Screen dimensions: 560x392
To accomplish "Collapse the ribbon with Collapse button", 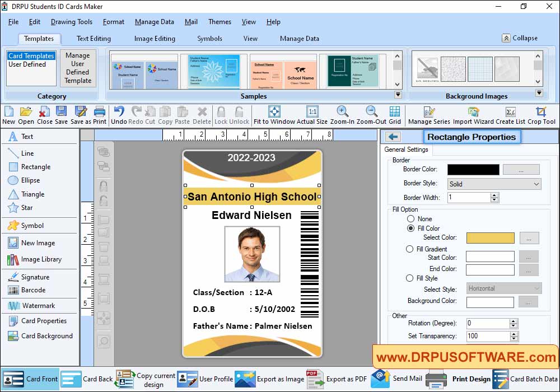I will tap(520, 38).
